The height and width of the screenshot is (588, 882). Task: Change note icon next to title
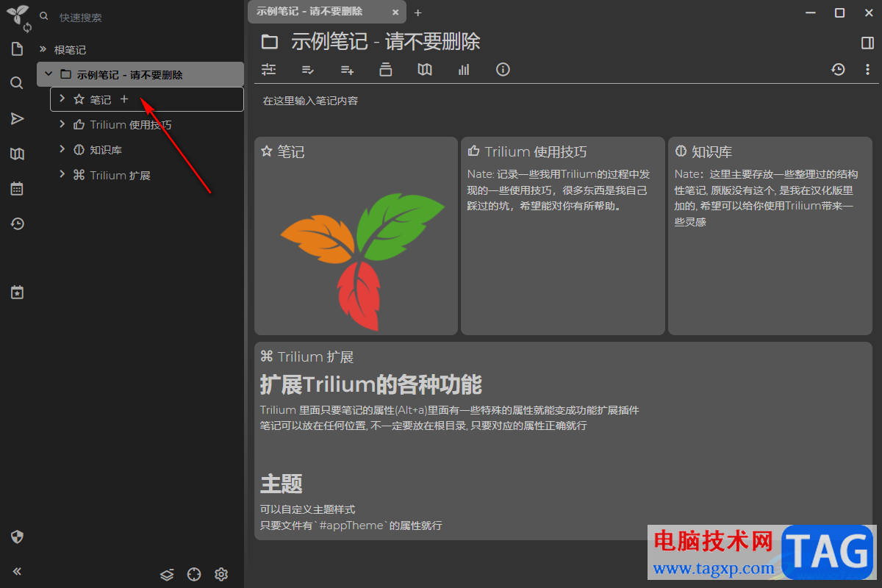[x=270, y=42]
